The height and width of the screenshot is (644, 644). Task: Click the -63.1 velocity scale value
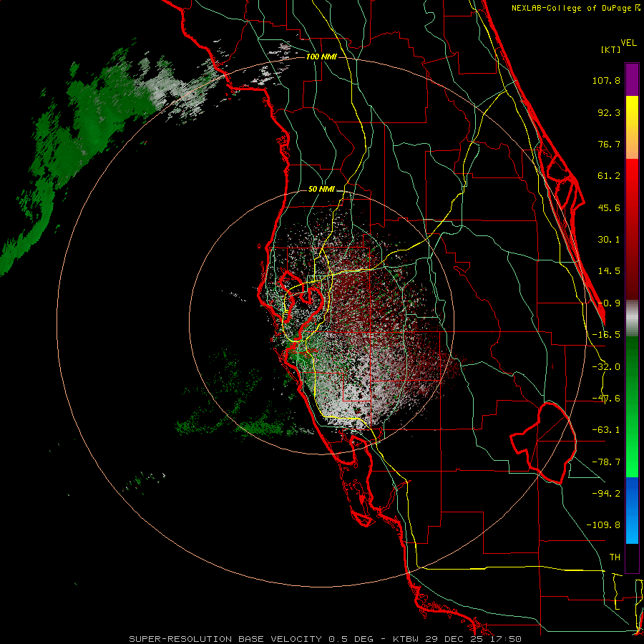[606, 430]
